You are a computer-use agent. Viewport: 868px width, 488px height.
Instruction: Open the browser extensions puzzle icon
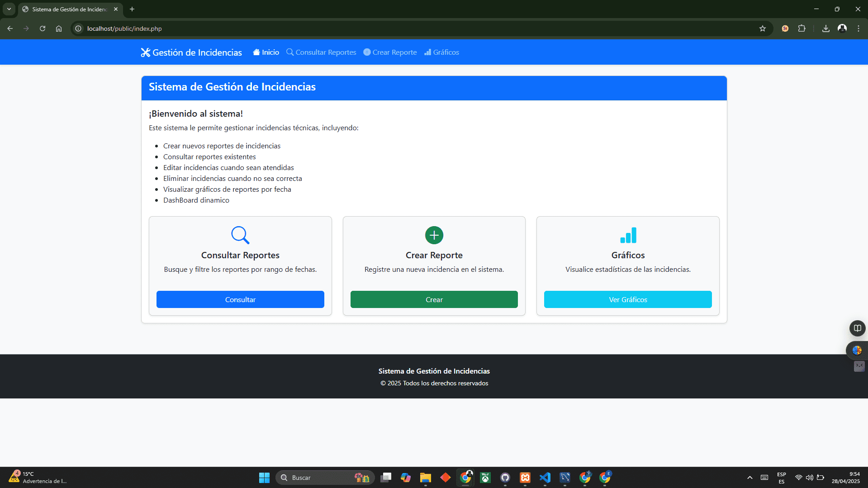pos(802,28)
